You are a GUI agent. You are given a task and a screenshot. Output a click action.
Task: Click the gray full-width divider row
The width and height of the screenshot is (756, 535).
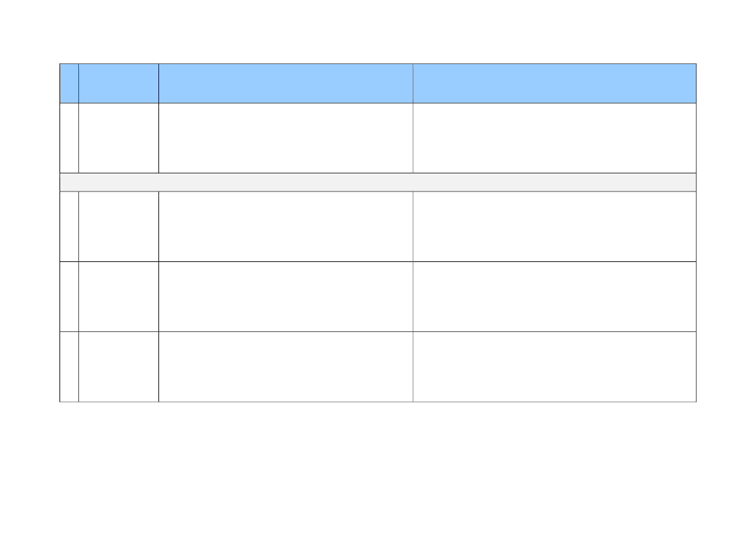[x=378, y=182]
